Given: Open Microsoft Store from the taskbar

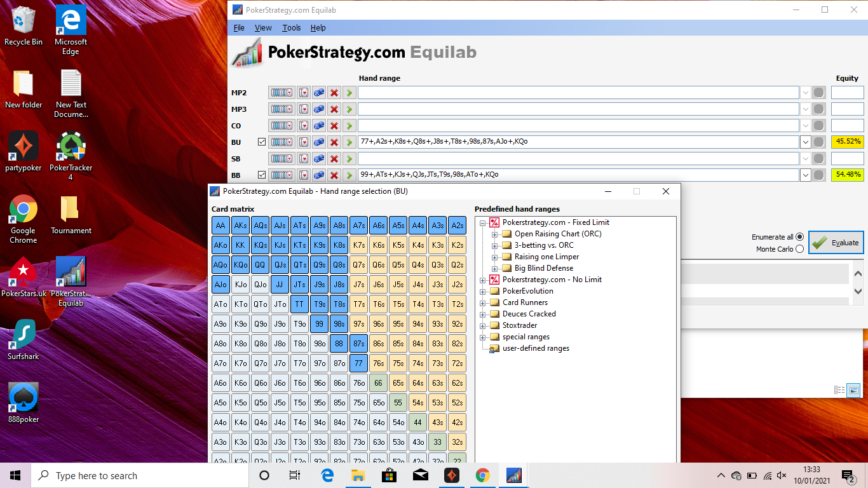Looking at the screenshot, I should coord(390,475).
